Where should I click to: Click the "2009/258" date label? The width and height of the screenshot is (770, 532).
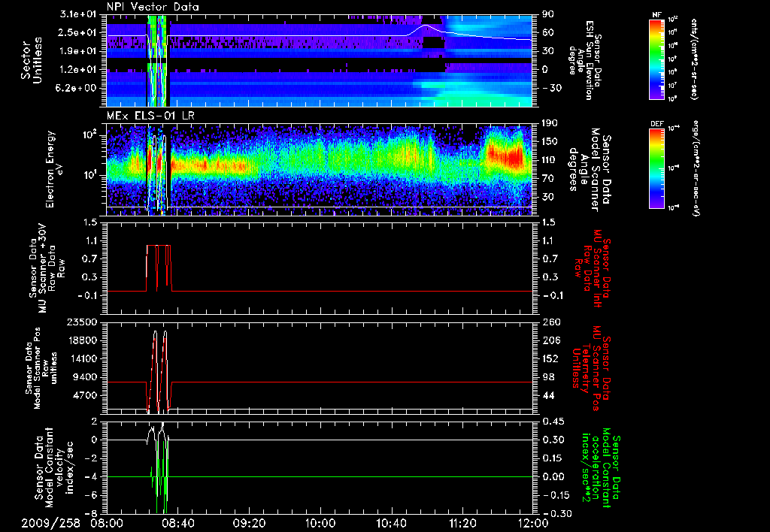click(50, 523)
